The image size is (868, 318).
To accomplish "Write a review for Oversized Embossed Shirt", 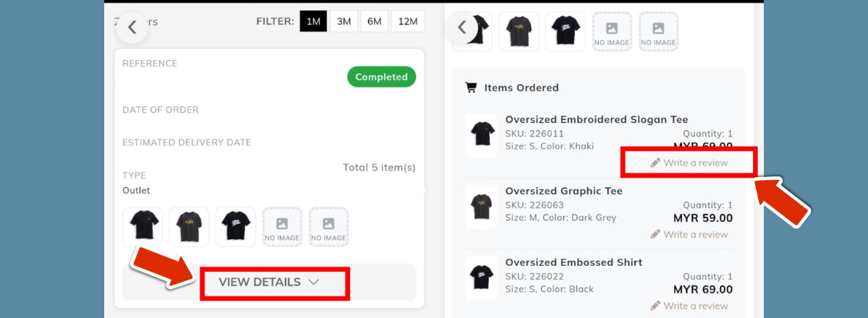I will [x=695, y=306].
